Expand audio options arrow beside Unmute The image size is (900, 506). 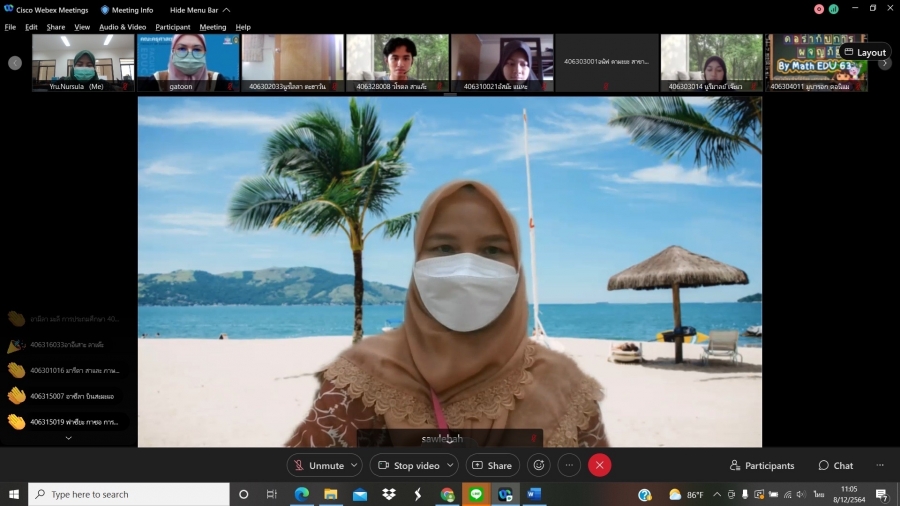(354, 465)
